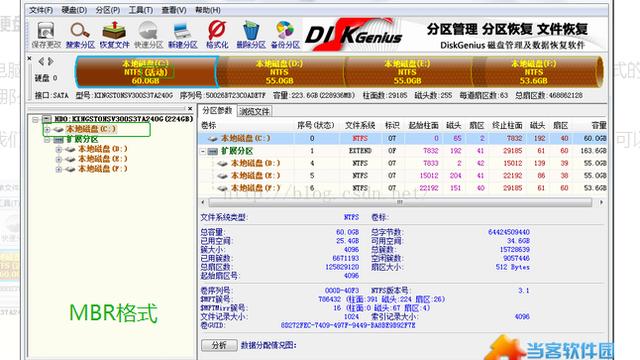Open the 查看(V) menu
This screenshot has width=640, height=360.
(174, 10)
